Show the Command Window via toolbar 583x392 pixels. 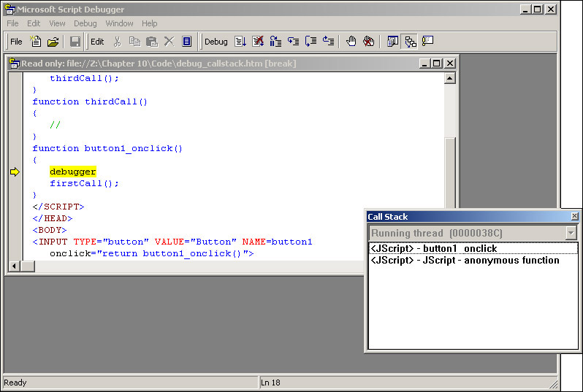coord(427,42)
